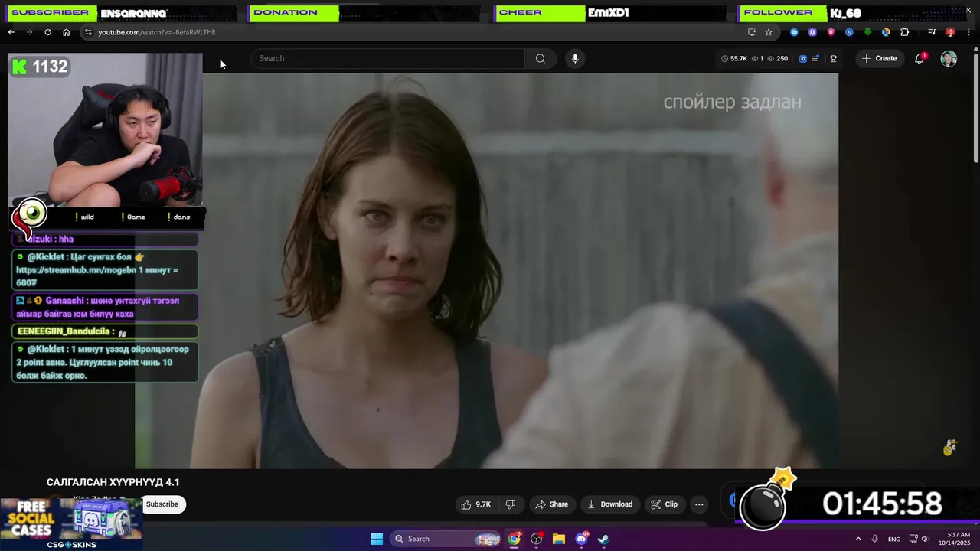Click the YouTube search field

[x=387, y=58]
